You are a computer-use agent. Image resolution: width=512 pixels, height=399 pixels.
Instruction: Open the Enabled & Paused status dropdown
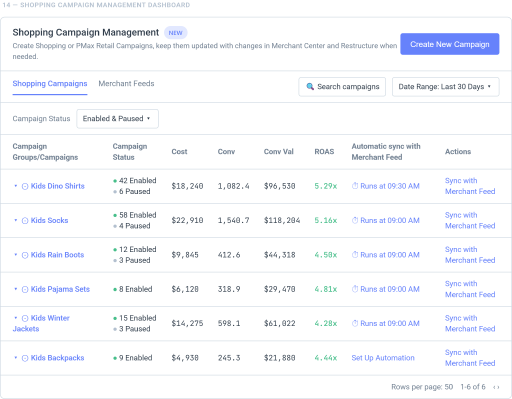117,119
